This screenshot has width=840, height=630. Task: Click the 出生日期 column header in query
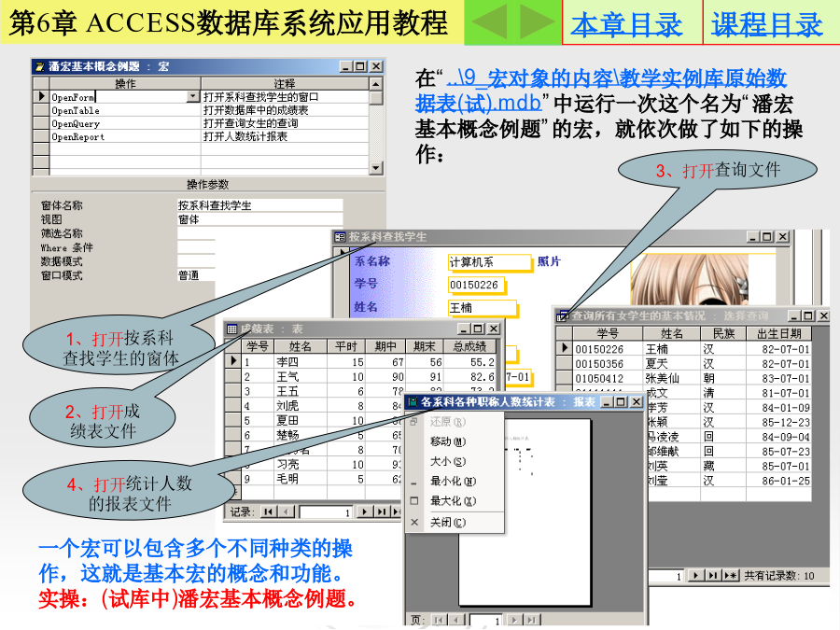[x=779, y=334]
